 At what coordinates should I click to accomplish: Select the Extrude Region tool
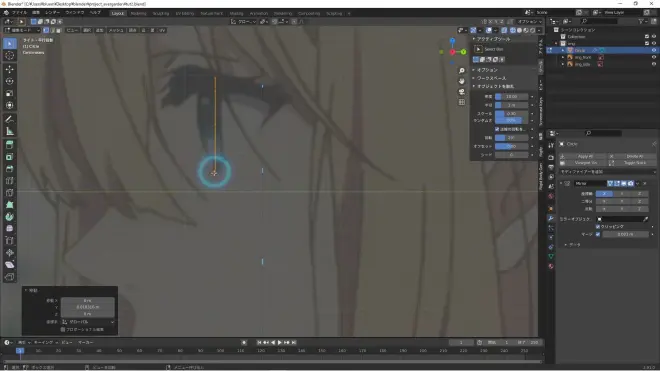(x=10, y=145)
